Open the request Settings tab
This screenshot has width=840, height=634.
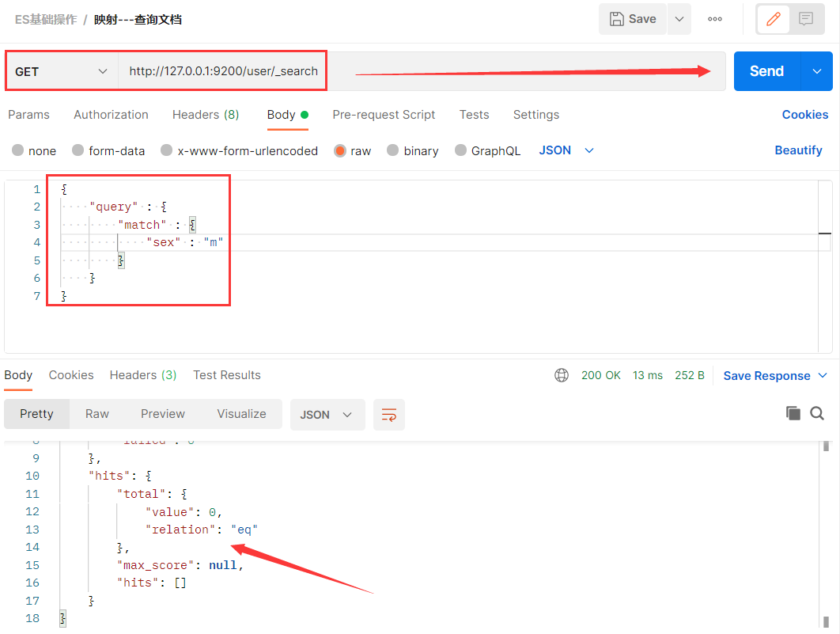(536, 115)
